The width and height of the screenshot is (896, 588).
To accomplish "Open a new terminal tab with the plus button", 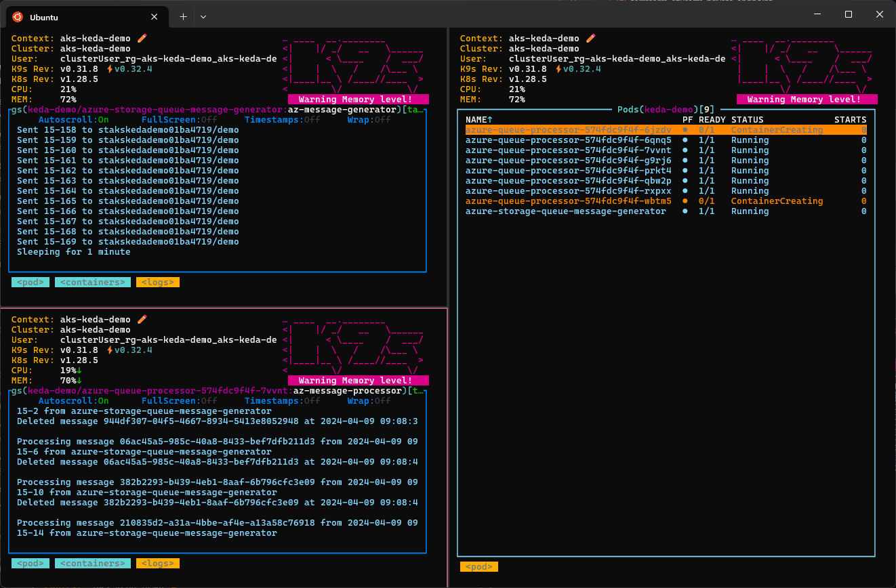I will (183, 17).
